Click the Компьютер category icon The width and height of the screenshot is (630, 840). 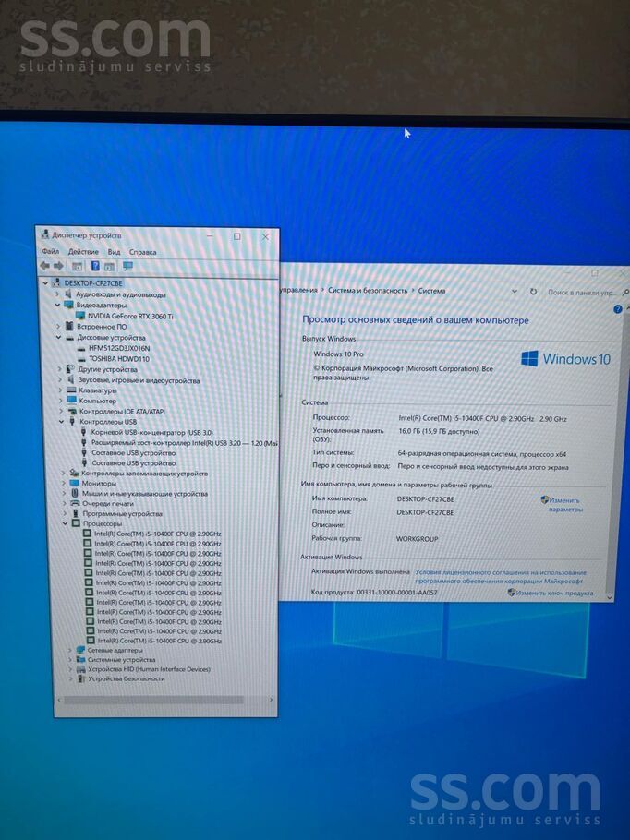pyautogui.click(x=72, y=401)
